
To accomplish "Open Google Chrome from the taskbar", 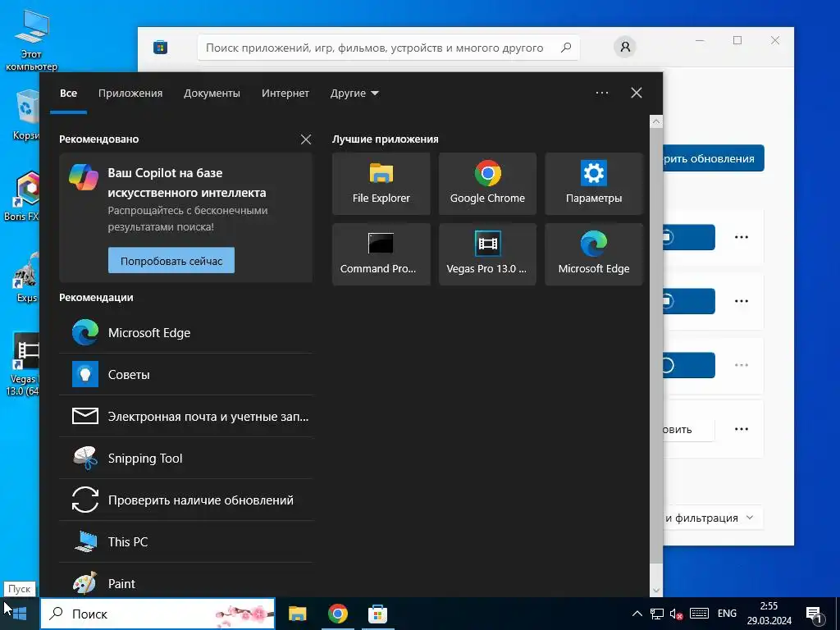I will tap(337, 614).
